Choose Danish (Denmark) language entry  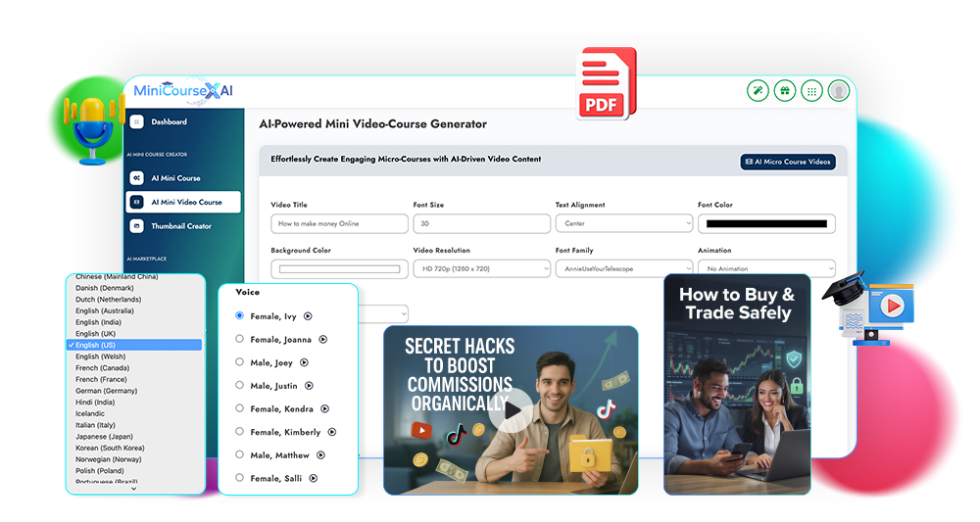pyautogui.click(x=105, y=289)
